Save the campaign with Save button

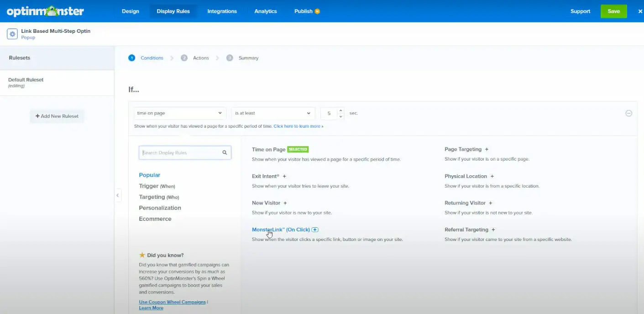click(x=614, y=11)
